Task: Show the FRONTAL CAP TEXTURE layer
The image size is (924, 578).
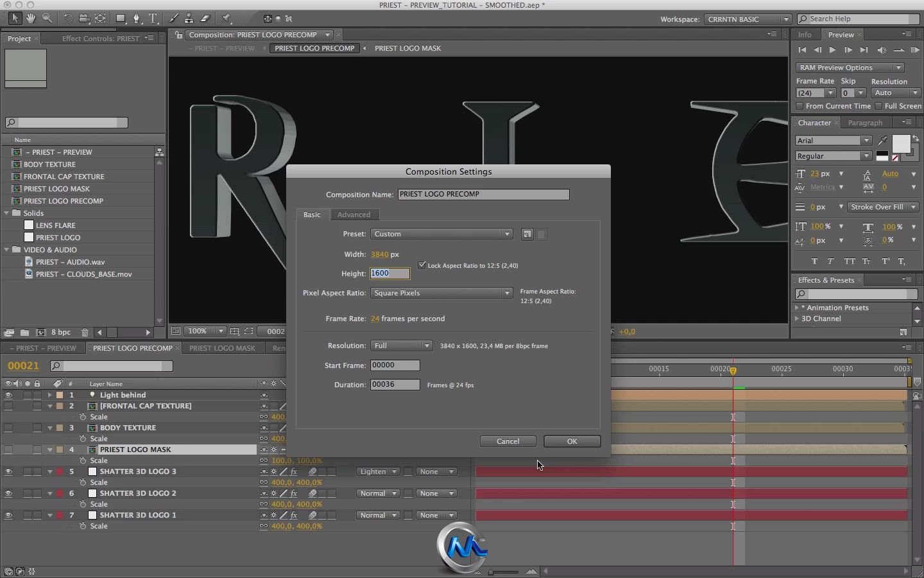Action: (8, 406)
